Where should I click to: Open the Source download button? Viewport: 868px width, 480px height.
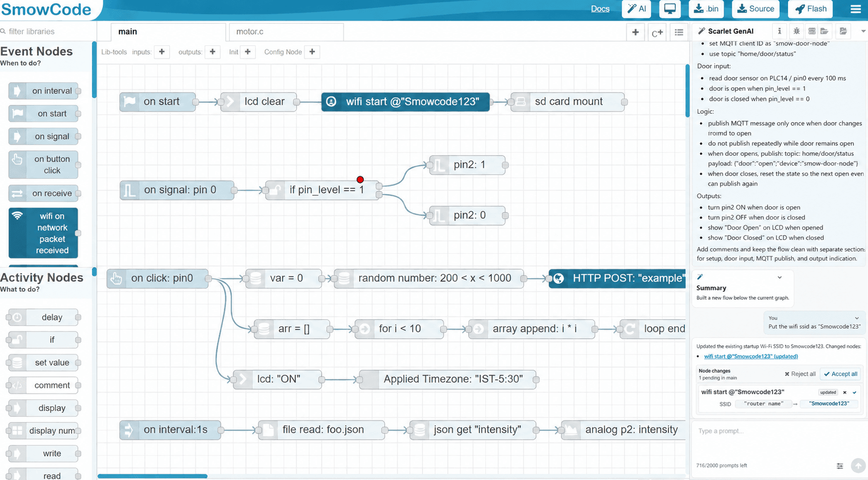[755, 9]
